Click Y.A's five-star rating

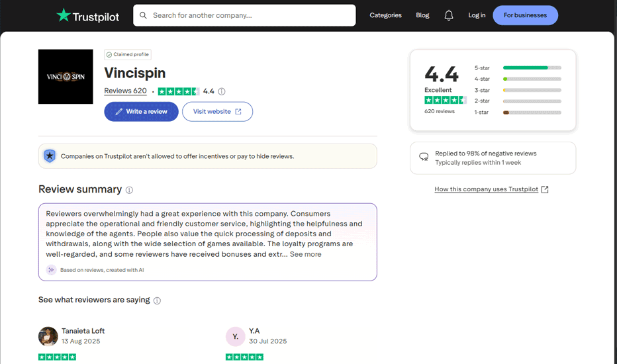pyautogui.click(x=244, y=357)
